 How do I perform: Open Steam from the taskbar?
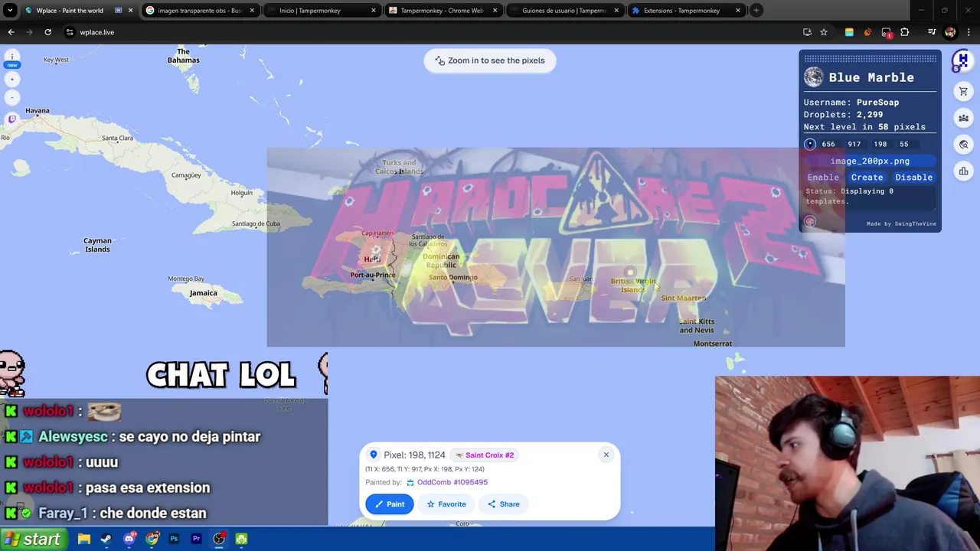coord(106,539)
